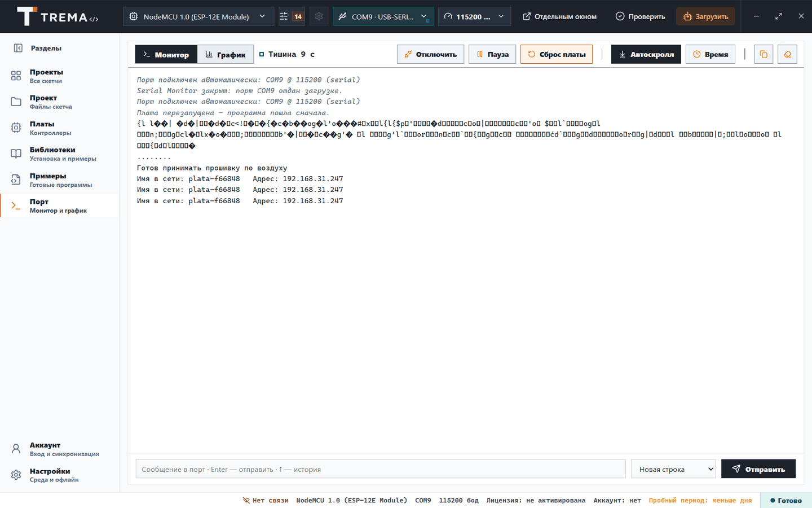Image resolution: width=812 pixels, height=508 pixels.
Task: Copy monitor output icon
Action: click(x=764, y=54)
